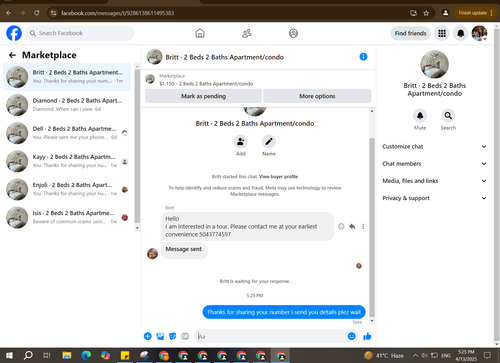Open the Home feed icon
The height and width of the screenshot is (363, 500).
point(200,33)
